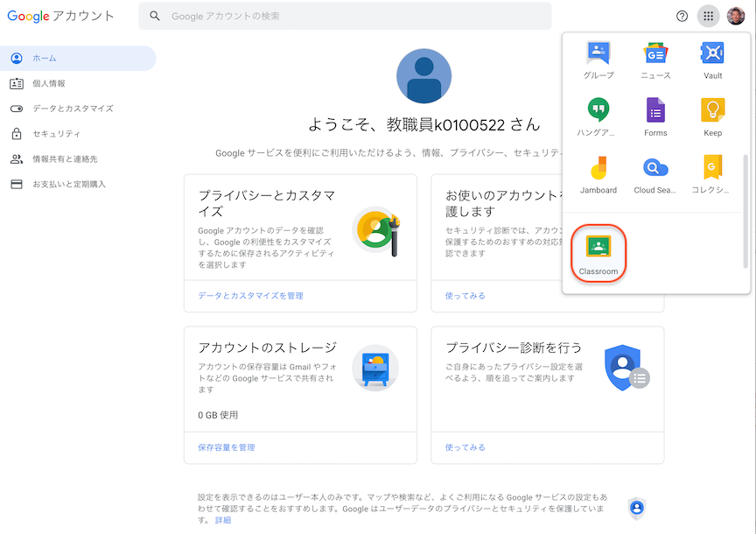Open セキュリティ in the sidebar
Viewport: 756px width, 534px height.
[x=77, y=134]
